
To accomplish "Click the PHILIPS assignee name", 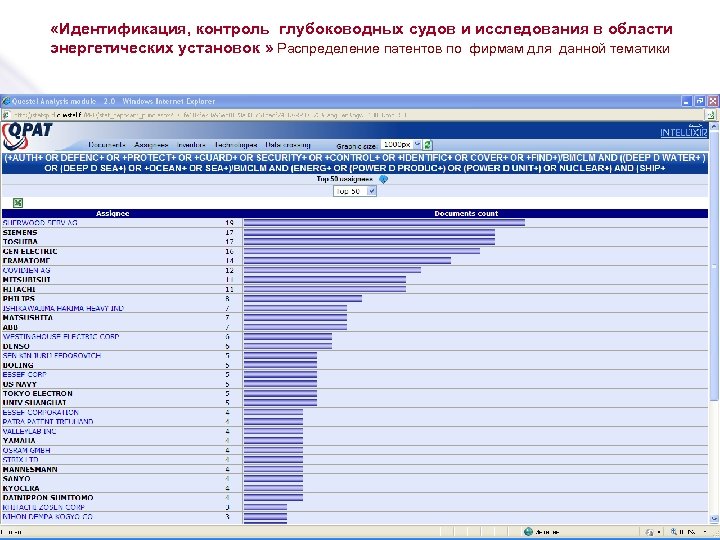I will click(18, 298).
